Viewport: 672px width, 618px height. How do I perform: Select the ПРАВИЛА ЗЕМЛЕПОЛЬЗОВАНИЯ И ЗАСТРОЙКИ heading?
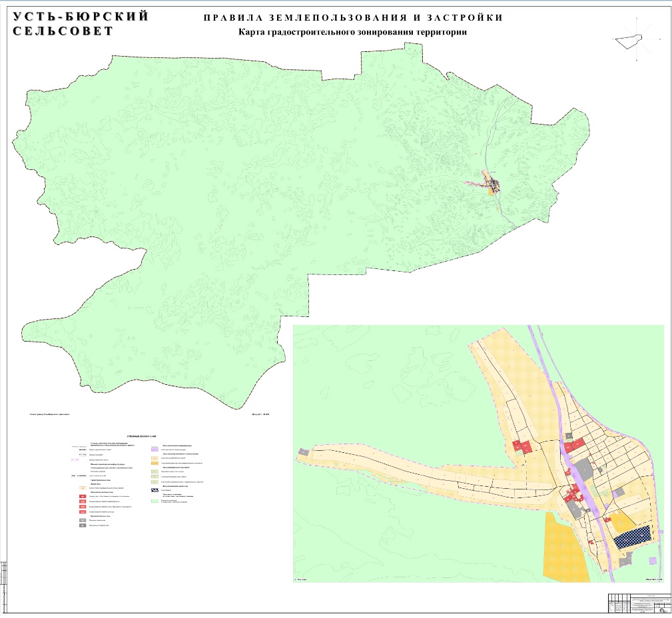[353, 18]
